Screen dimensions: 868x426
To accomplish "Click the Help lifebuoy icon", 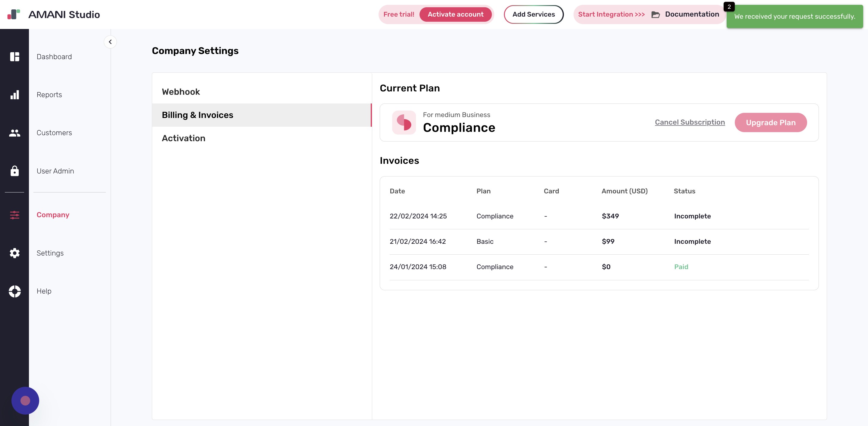I will [14, 291].
